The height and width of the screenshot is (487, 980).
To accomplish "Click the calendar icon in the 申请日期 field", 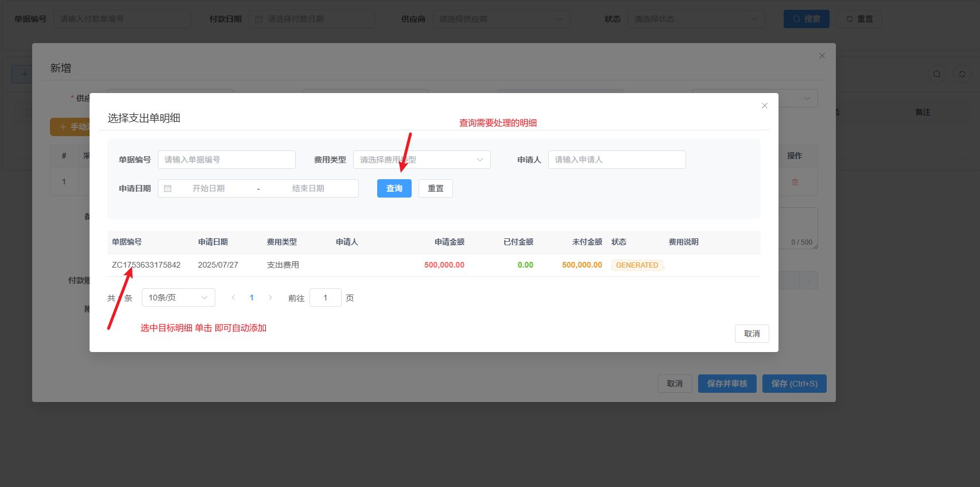I will pos(168,188).
